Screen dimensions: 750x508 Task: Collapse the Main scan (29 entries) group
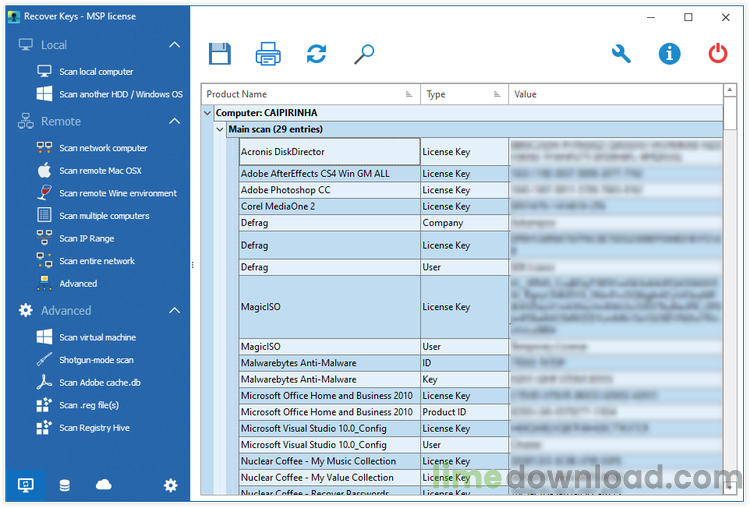(220, 129)
